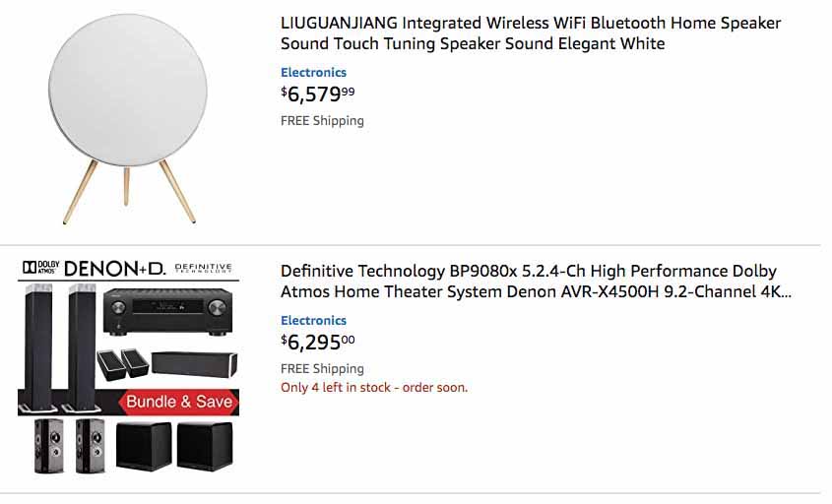
Task: Click Electronics category under Definitive Technology listing
Action: [313, 320]
